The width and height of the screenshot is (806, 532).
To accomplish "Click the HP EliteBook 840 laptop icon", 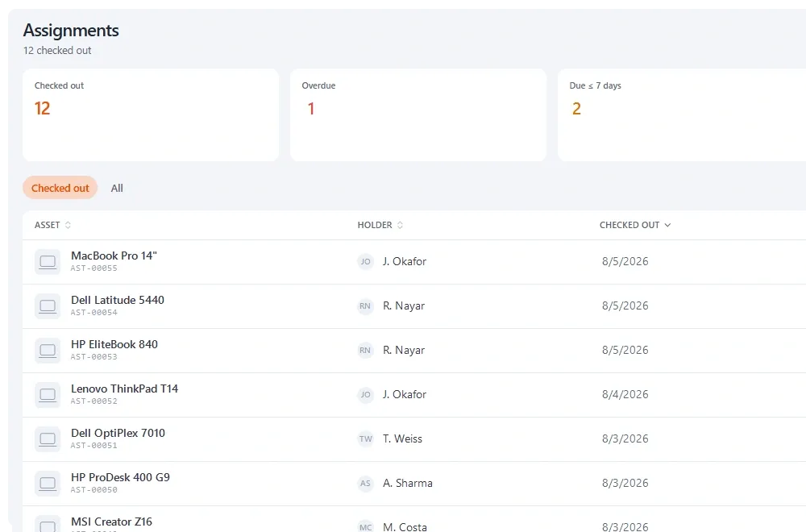I will point(48,350).
